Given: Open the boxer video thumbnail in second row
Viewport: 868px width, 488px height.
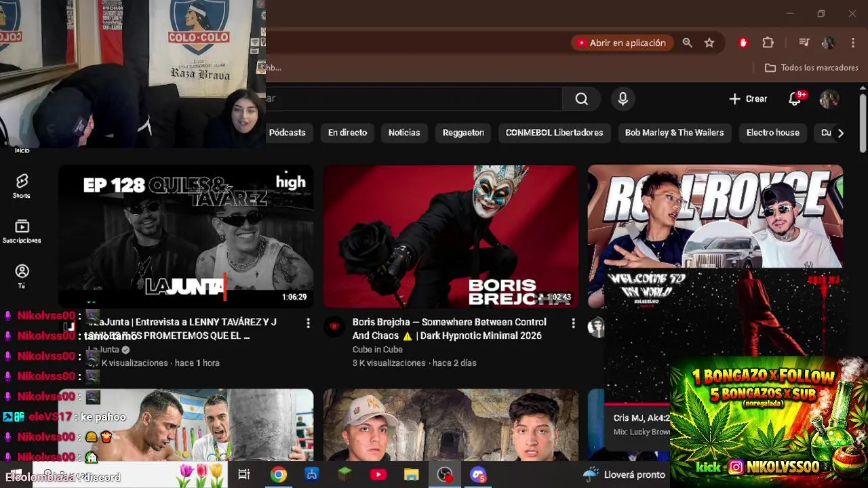Looking at the screenshot, I should pos(186,425).
